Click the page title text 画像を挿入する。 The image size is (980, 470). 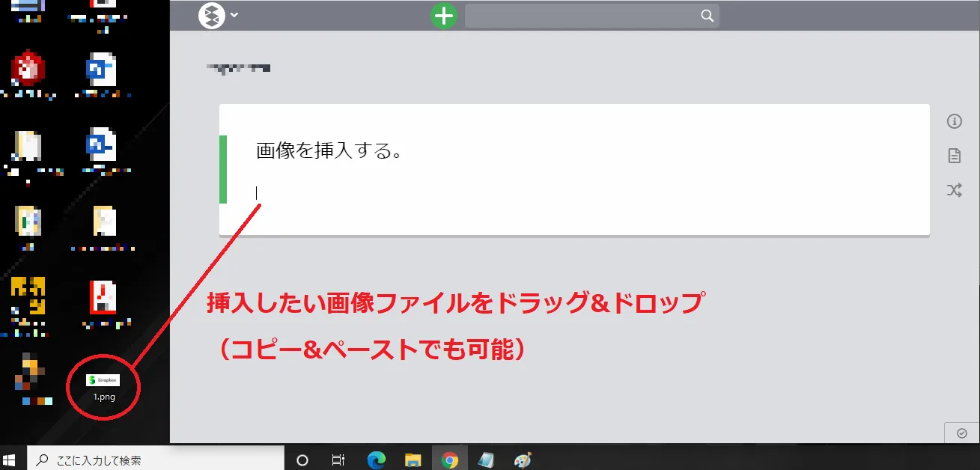(329, 150)
